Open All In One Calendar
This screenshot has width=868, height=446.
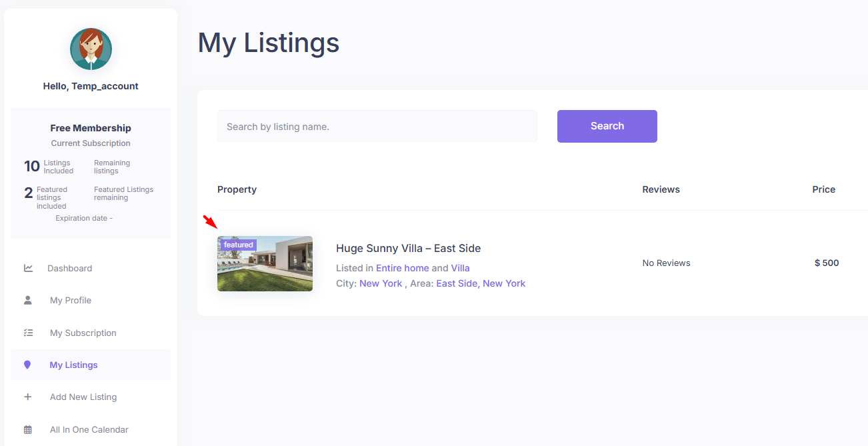[89, 429]
